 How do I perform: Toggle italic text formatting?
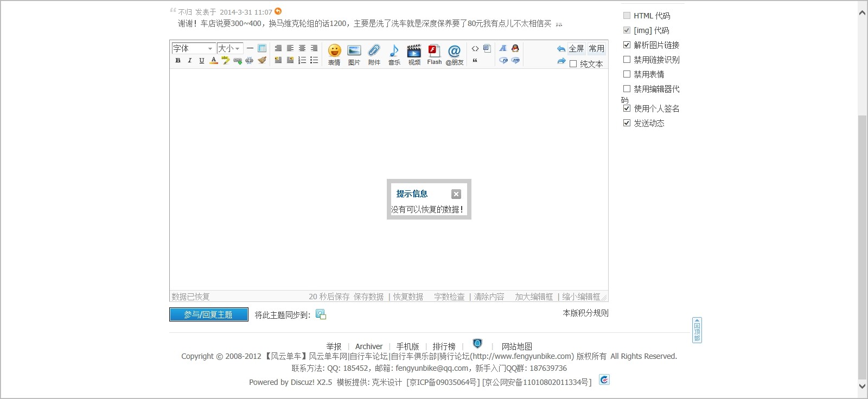pyautogui.click(x=189, y=61)
